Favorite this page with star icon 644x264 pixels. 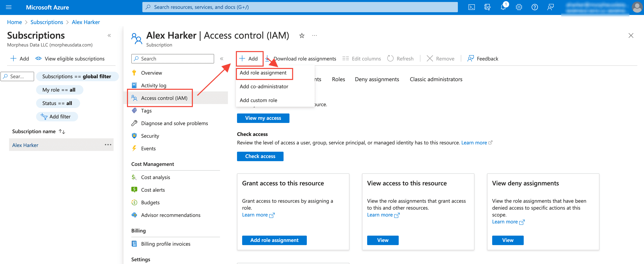coord(302,36)
